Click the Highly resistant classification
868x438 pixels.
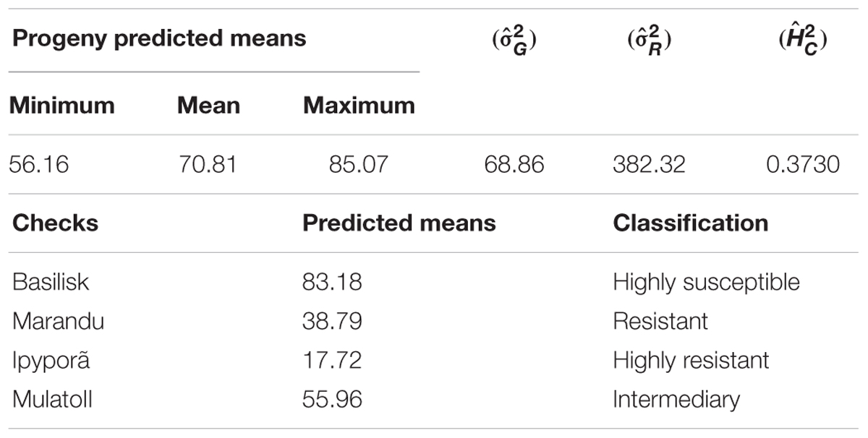tap(691, 360)
